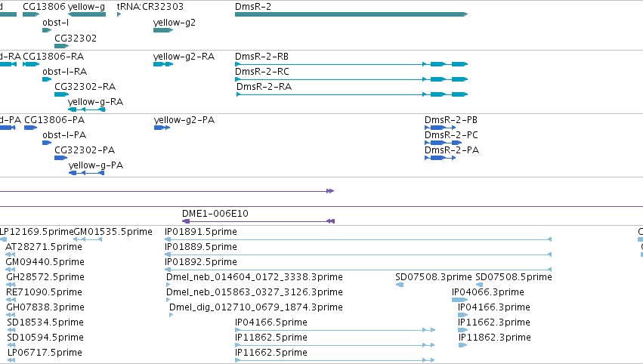Select the GM01535.5prime EST label

[113, 232]
